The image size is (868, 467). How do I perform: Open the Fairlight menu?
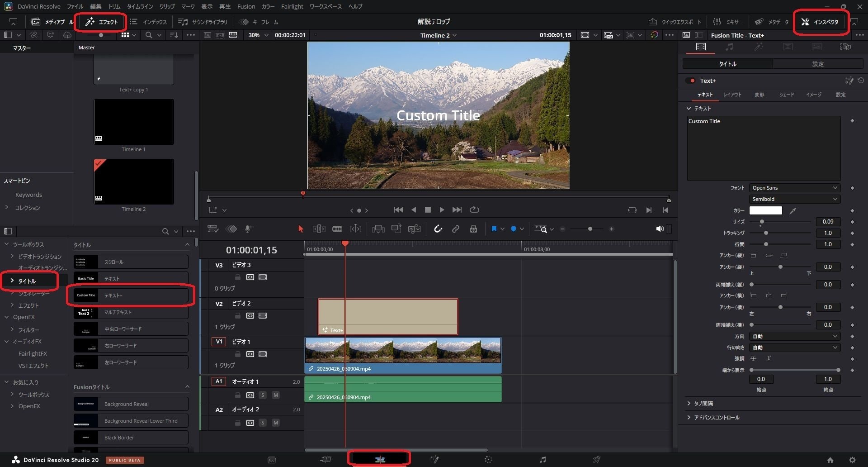click(x=292, y=6)
